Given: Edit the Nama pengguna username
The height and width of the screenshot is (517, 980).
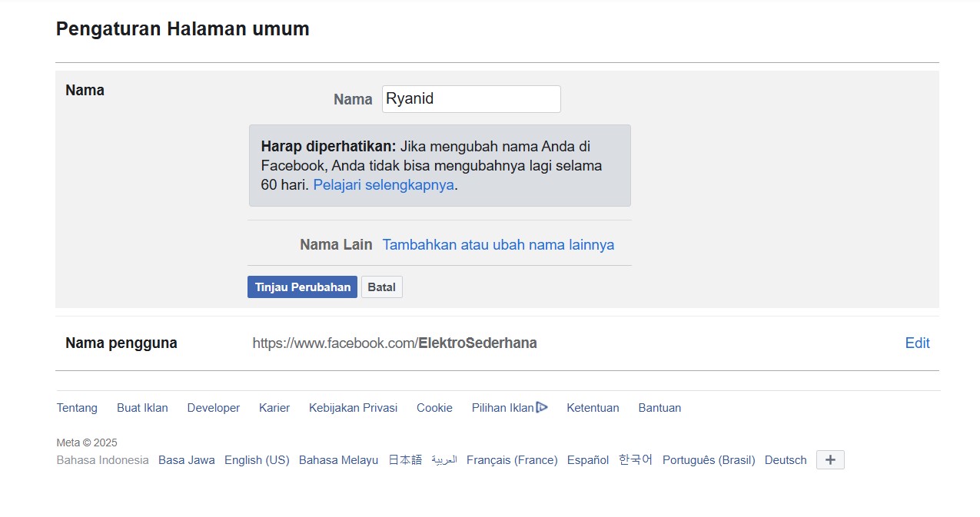Looking at the screenshot, I should click(917, 343).
